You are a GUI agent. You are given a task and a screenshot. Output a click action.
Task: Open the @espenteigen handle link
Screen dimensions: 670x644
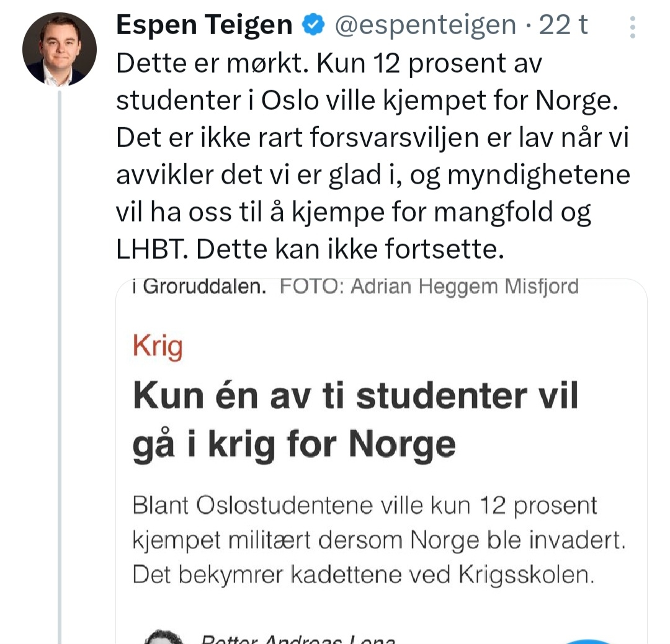[425, 25]
